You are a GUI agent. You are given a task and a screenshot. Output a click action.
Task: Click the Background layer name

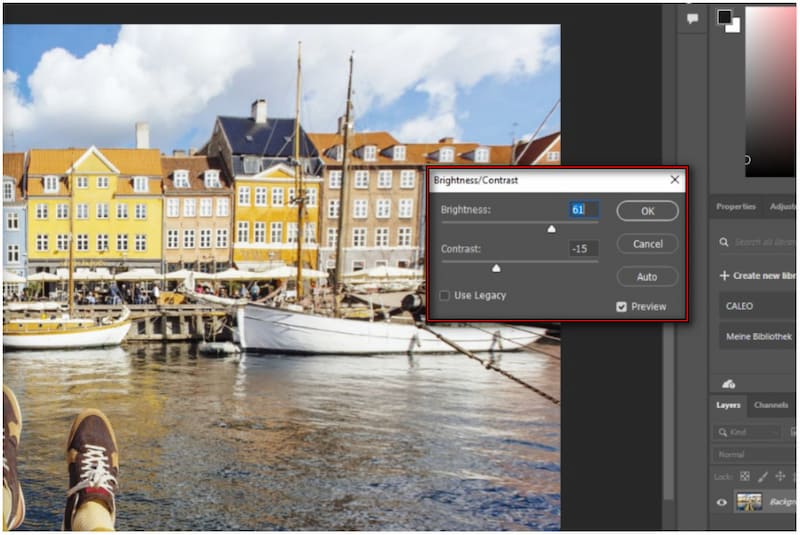(x=782, y=502)
